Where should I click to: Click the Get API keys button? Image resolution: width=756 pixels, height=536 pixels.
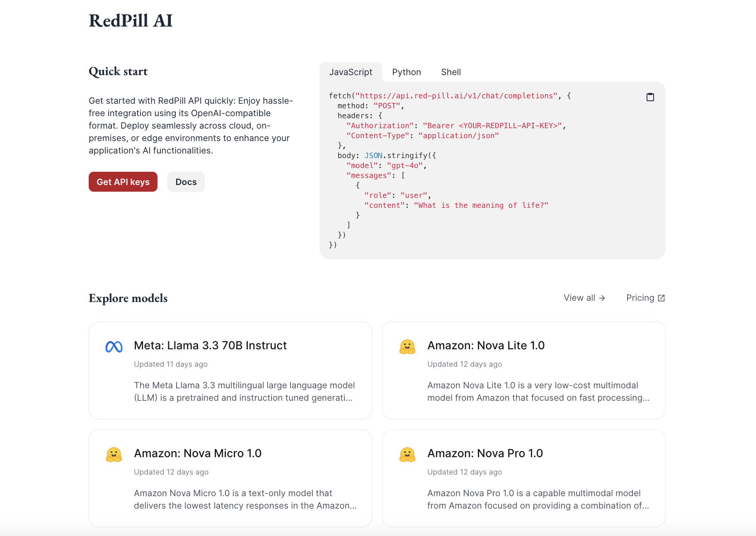coord(123,182)
